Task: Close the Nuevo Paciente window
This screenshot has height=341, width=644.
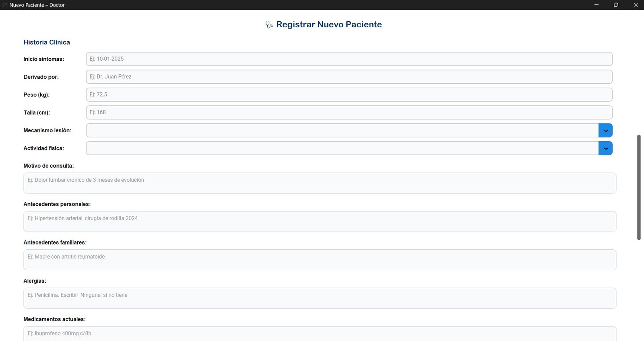Action: (x=636, y=5)
